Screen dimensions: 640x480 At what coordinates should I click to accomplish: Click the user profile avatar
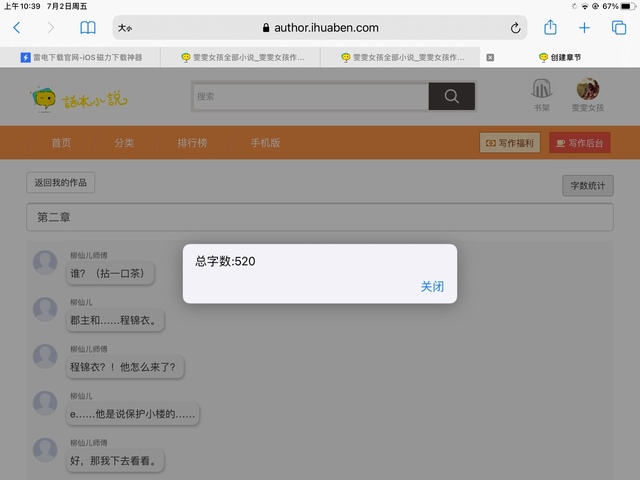coord(587,90)
